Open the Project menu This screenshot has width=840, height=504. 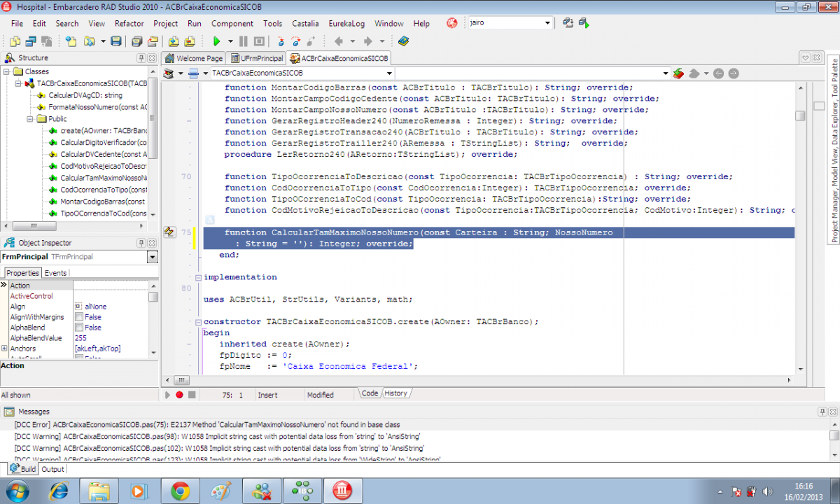(166, 23)
